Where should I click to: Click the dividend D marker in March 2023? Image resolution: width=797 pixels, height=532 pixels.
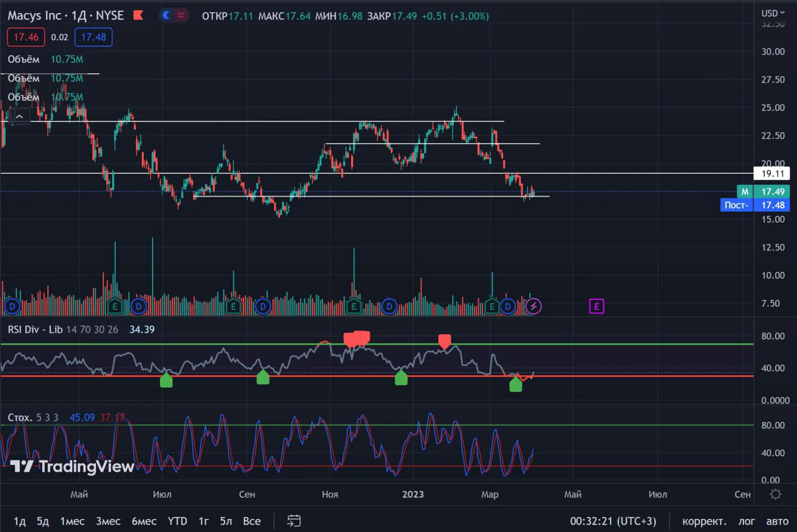[x=508, y=306]
